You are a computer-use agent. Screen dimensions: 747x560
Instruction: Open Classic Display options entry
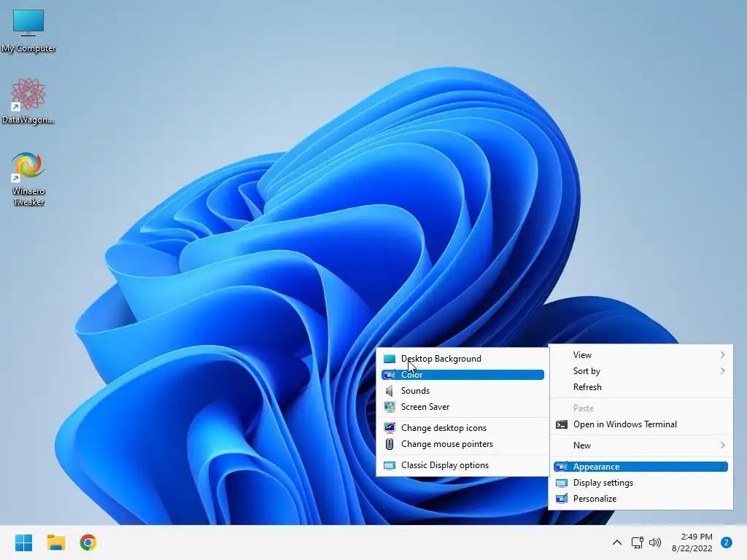[462, 465]
